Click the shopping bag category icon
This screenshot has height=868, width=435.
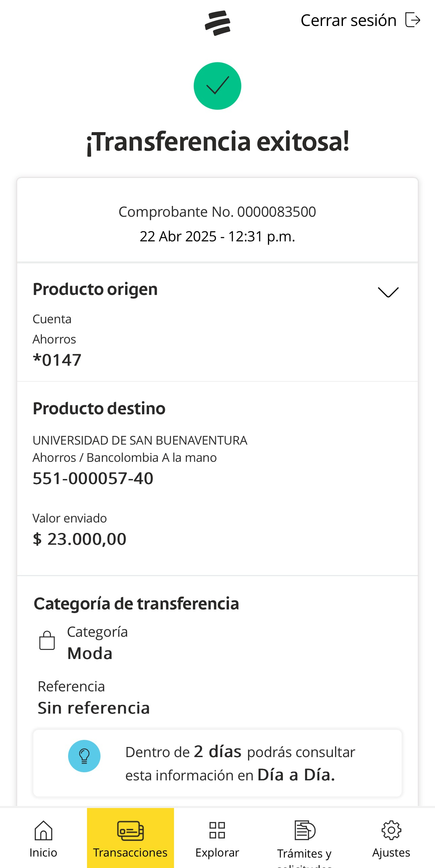click(47, 640)
